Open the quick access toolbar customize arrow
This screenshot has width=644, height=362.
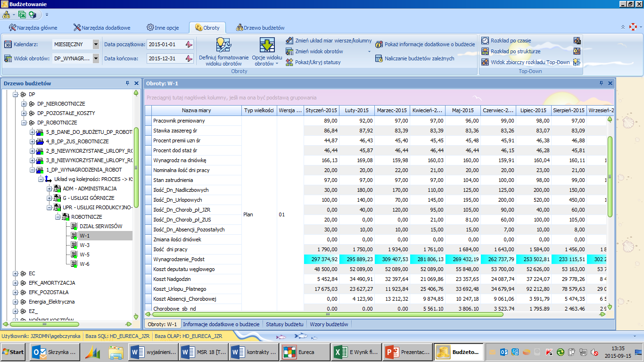point(47,15)
